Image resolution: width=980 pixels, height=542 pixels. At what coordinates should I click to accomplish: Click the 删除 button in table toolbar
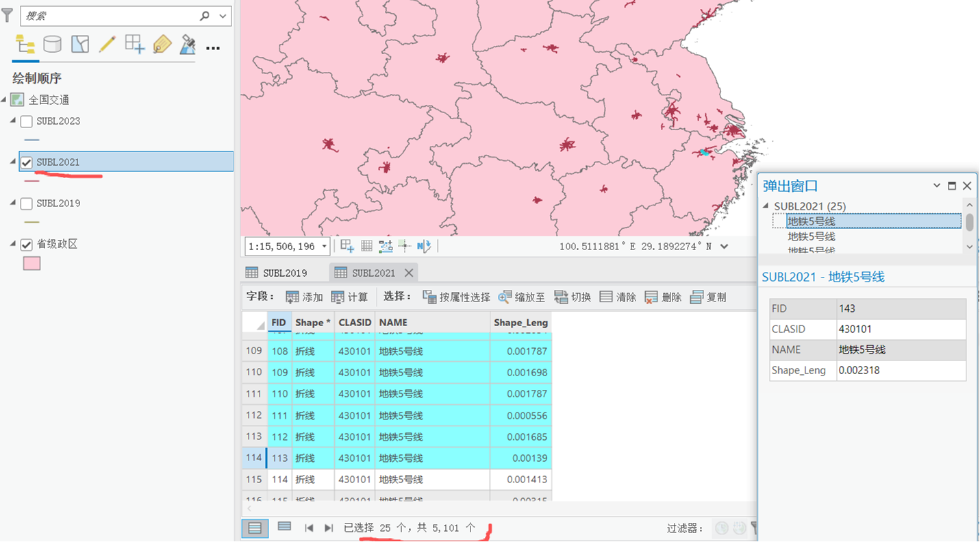(663, 297)
